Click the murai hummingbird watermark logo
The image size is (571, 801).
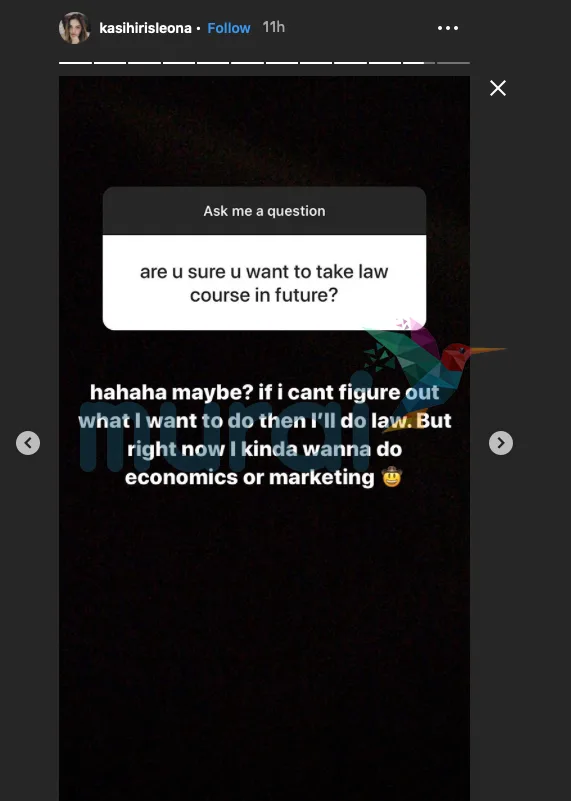point(434,363)
